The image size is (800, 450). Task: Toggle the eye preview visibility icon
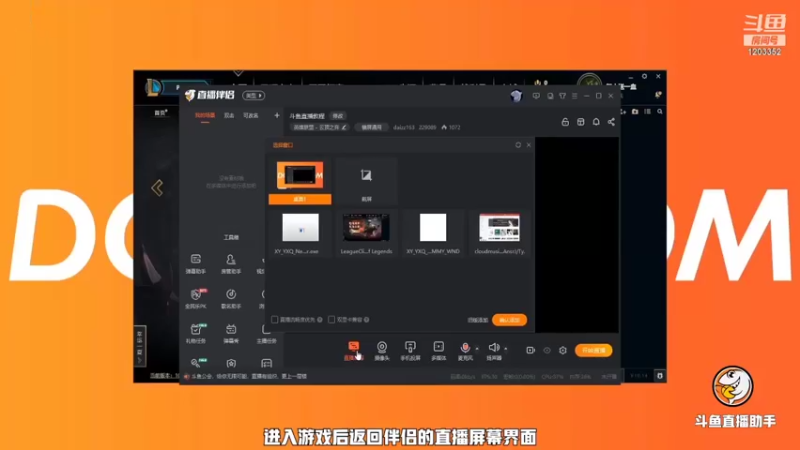[547, 351]
